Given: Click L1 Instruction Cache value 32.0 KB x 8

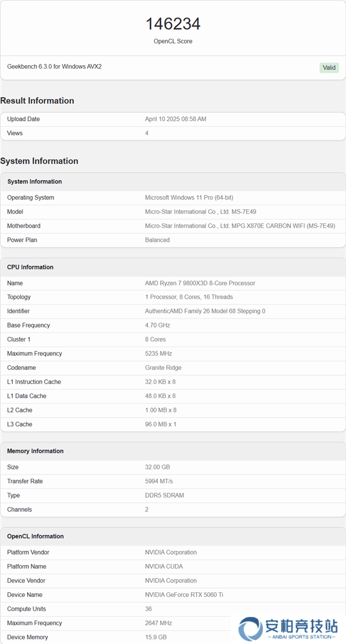Looking at the screenshot, I should coord(160,382).
